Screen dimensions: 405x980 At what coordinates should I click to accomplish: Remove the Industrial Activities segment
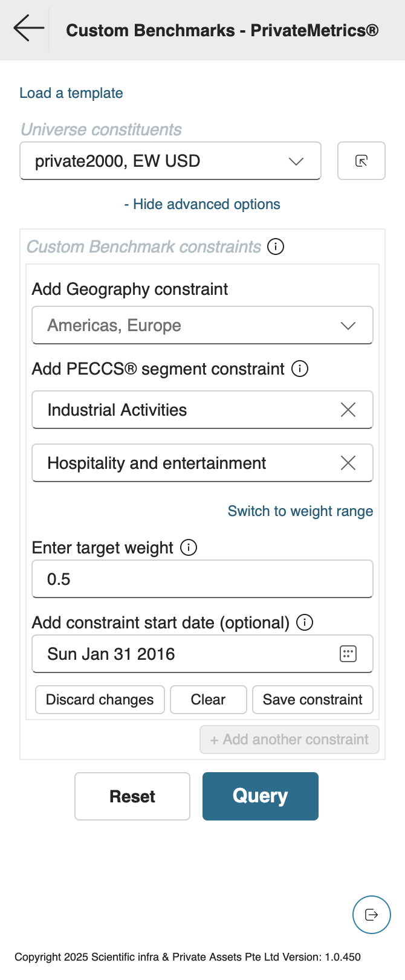click(x=348, y=410)
